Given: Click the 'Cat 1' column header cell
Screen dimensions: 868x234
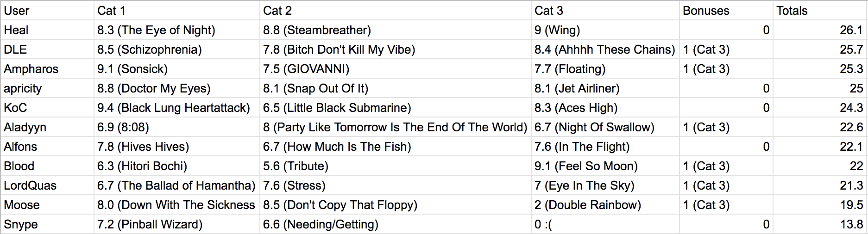Looking at the screenshot, I should tap(176, 10).
